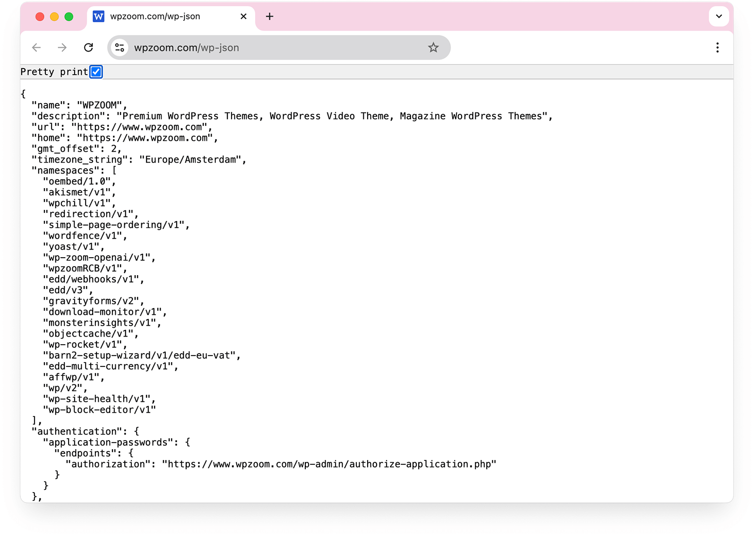Click the macOS red close window button
Viewport: 756px width, 538px height.
pos(40,17)
